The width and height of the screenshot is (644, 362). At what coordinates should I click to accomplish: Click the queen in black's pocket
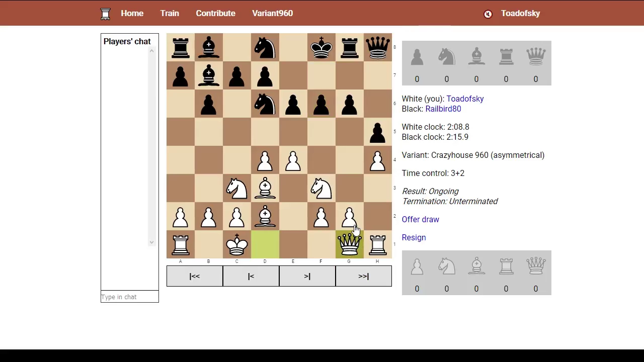(x=536, y=57)
